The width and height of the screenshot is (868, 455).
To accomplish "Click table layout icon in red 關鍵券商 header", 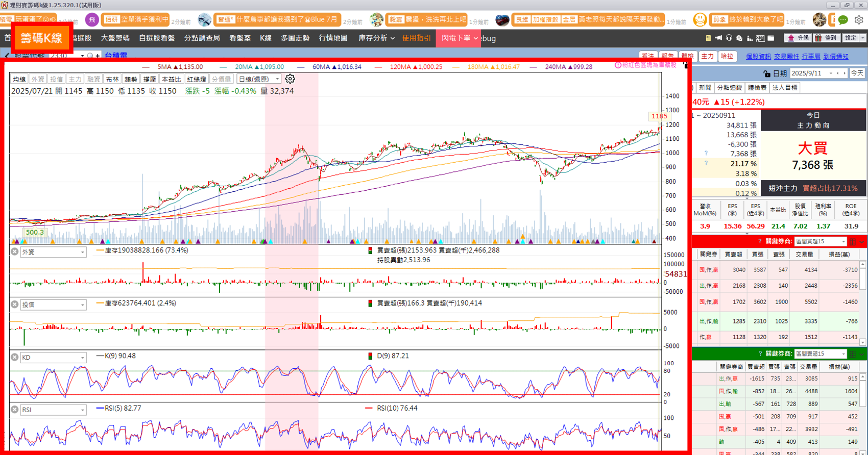I will 852,241.
